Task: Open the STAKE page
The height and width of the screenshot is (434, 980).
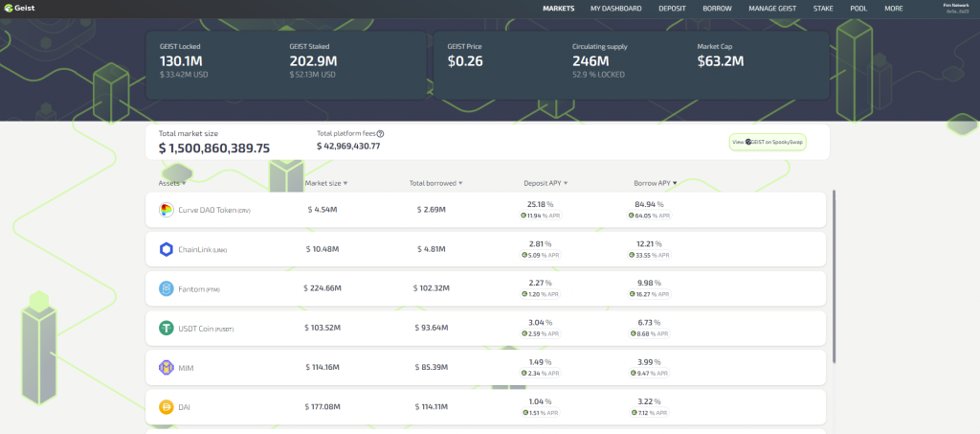Action: pos(823,9)
